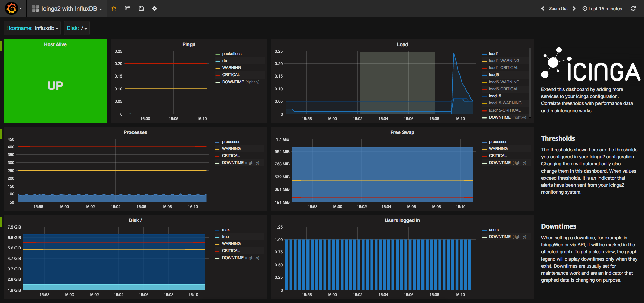Toggle load5-WARNING series in Load legend

[x=504, y=82]
